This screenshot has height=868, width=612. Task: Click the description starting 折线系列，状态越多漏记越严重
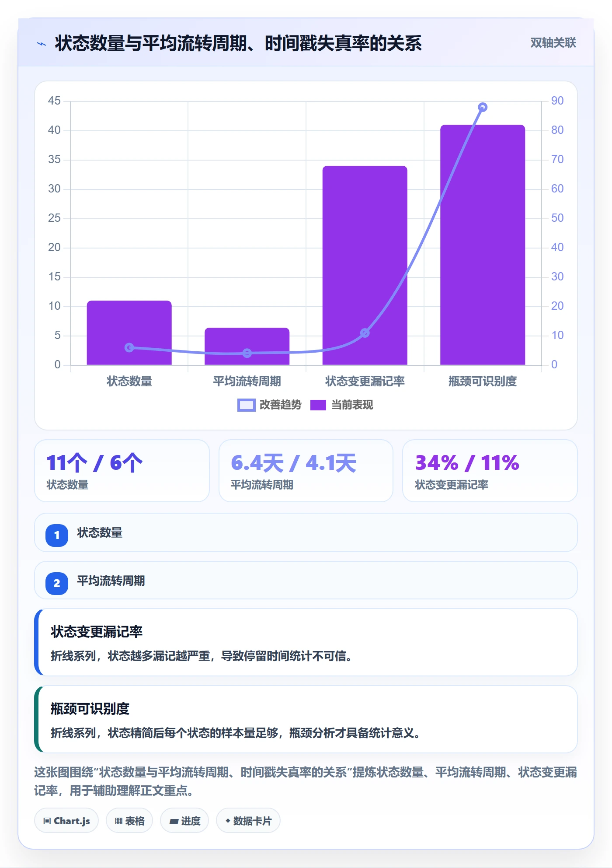point(202,656)
